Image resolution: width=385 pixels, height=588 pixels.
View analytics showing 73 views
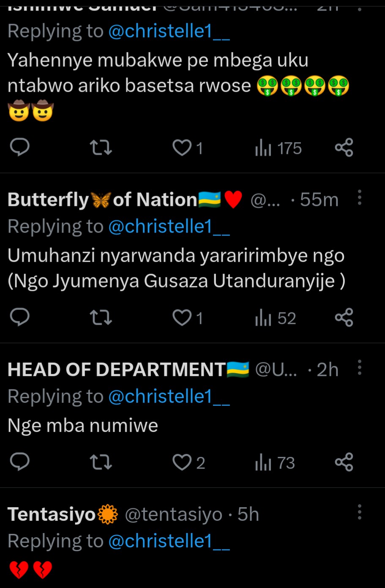pyautogui.click(x=275, y=463)
